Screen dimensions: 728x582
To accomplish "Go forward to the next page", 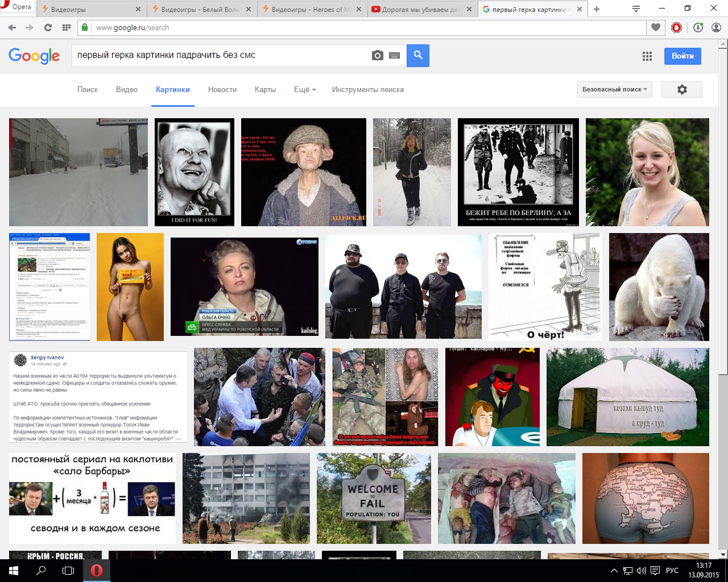I will coord(30,27).
